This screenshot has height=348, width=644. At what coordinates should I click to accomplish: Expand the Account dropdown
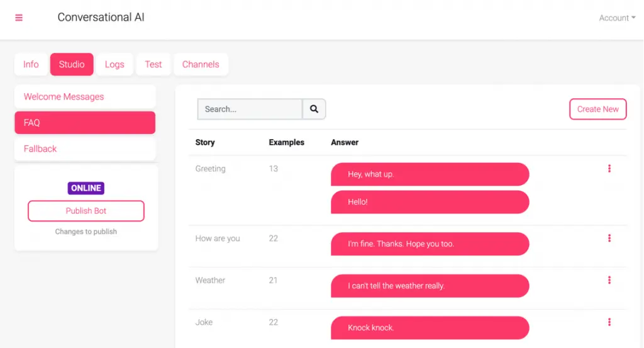pos(616,18)
